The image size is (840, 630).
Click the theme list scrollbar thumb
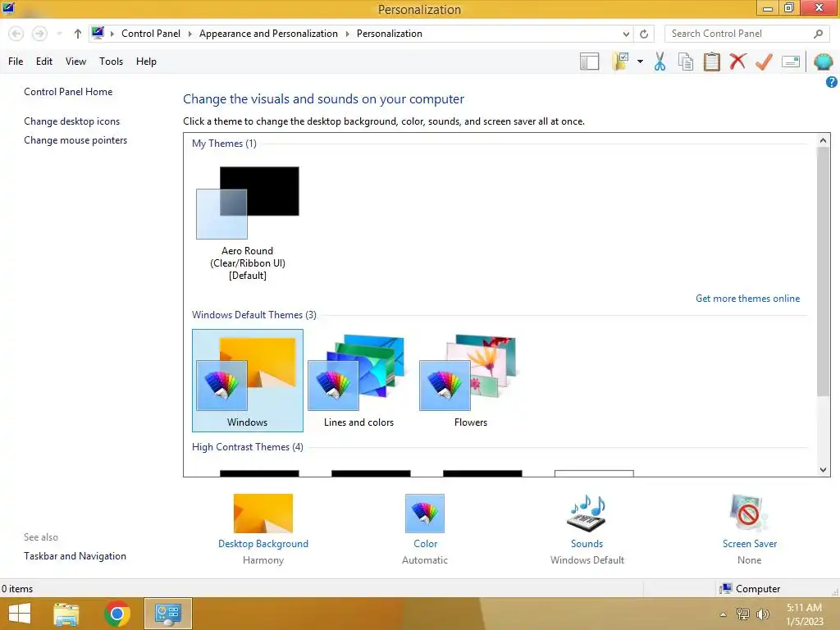point(824,272)
